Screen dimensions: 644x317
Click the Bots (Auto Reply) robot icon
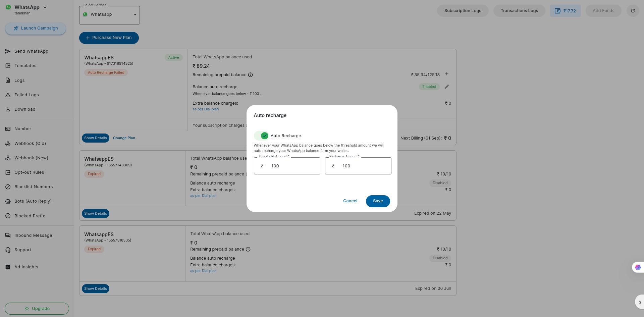click(8, 201)
